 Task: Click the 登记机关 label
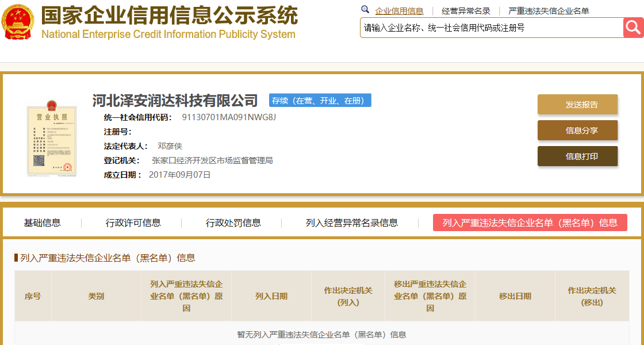121,160
